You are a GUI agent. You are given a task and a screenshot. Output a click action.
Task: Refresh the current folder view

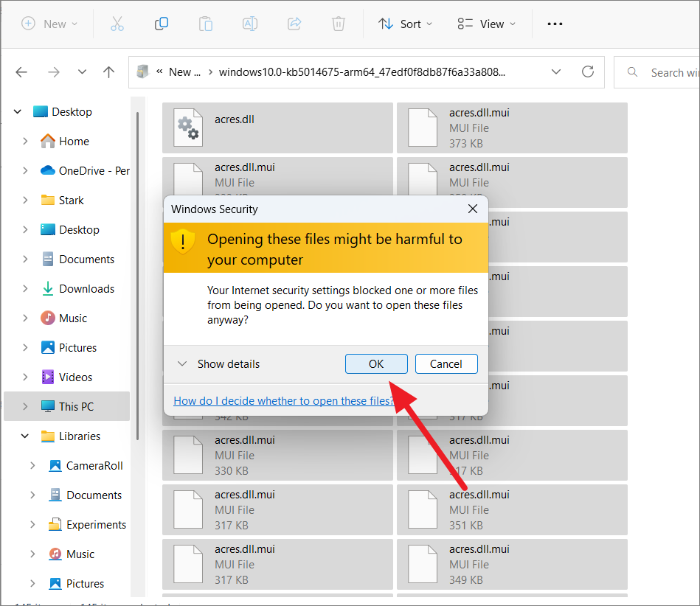pyautogui.click(x=587, y=72)
